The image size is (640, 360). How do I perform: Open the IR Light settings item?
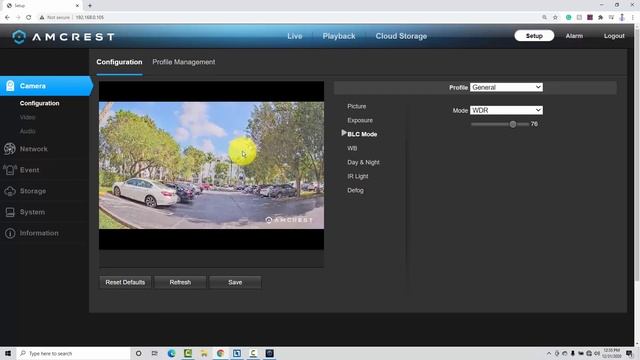[x=358, y=176]
